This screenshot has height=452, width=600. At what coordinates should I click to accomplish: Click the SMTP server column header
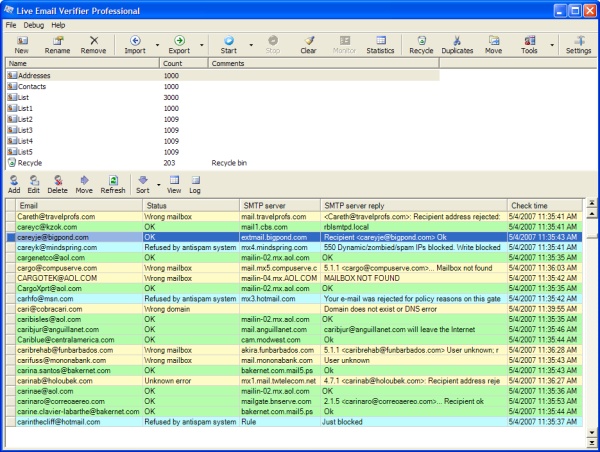[280, 206]
